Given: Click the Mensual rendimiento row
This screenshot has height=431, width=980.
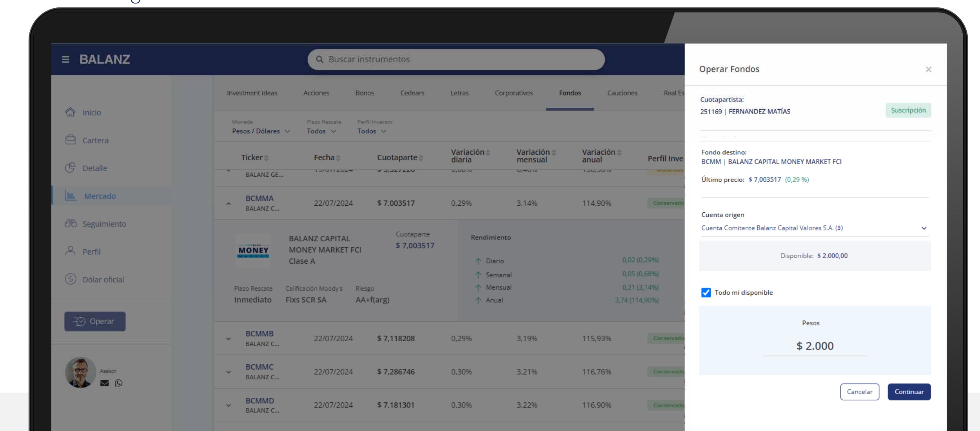Looking at the screenshot, I should [x=566, y=287].
